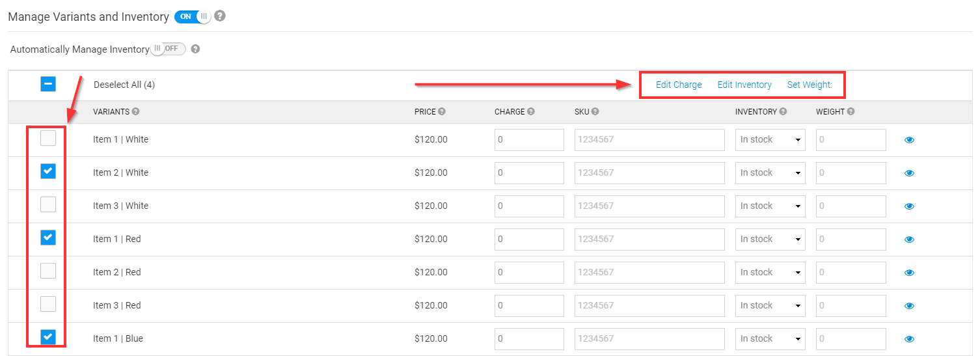Check the Item 1 | White checkbox
This screenshot has height=356, width=980.
(x=48, y=138)
